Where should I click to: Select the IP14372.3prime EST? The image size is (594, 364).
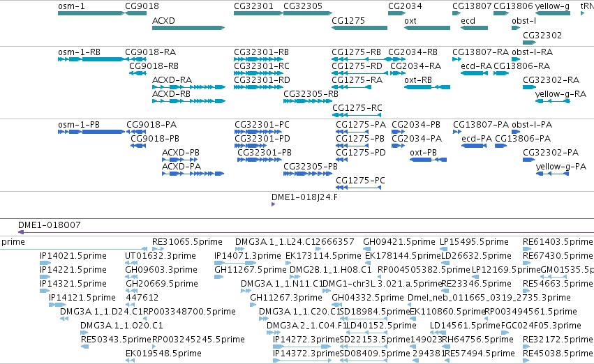tap(302, 361)
